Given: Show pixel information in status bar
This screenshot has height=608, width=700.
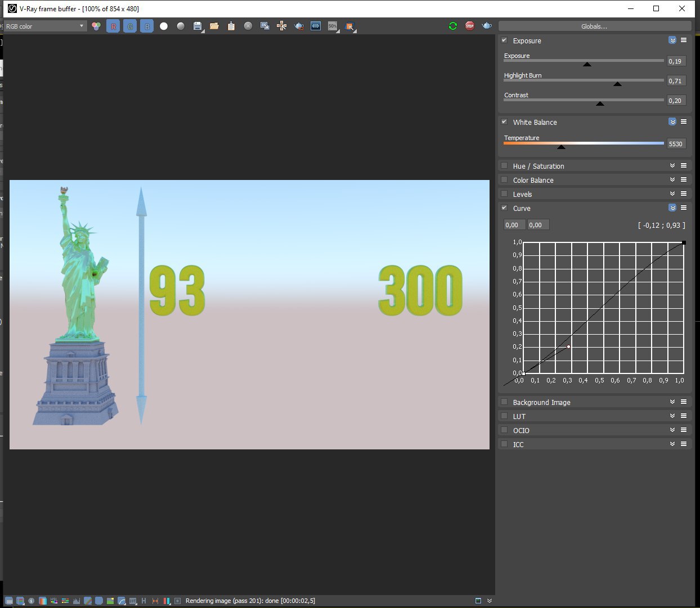Looking at the screenshot, I should pyautogui.click(x=31, y=601).
